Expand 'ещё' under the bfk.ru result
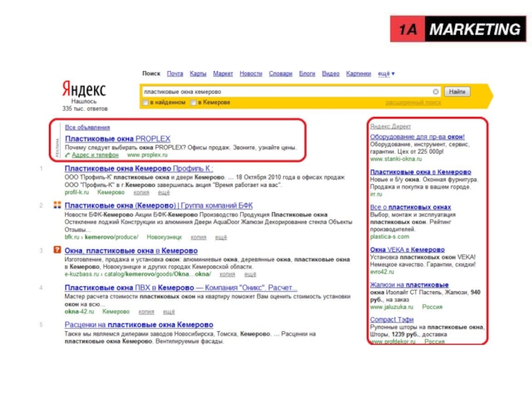532x399 pixels. pyautogui.click(x=221, y=237)
